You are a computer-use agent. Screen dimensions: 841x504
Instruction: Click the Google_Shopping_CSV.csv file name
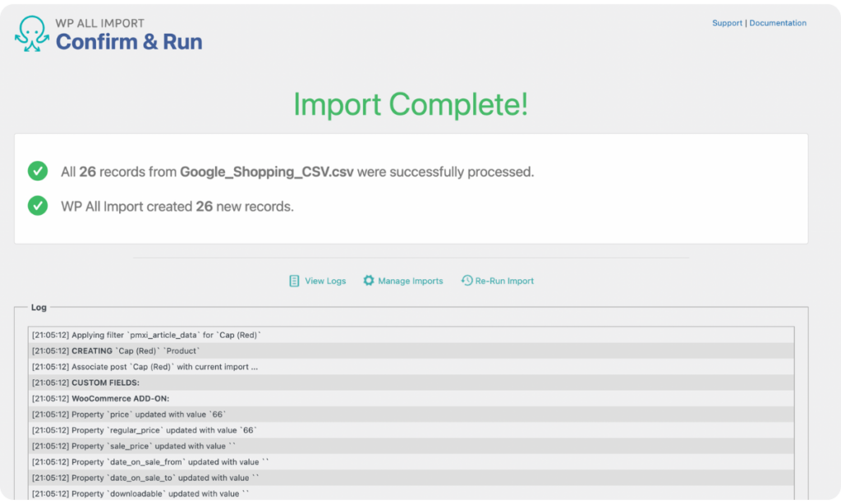(x=267, y=172)
